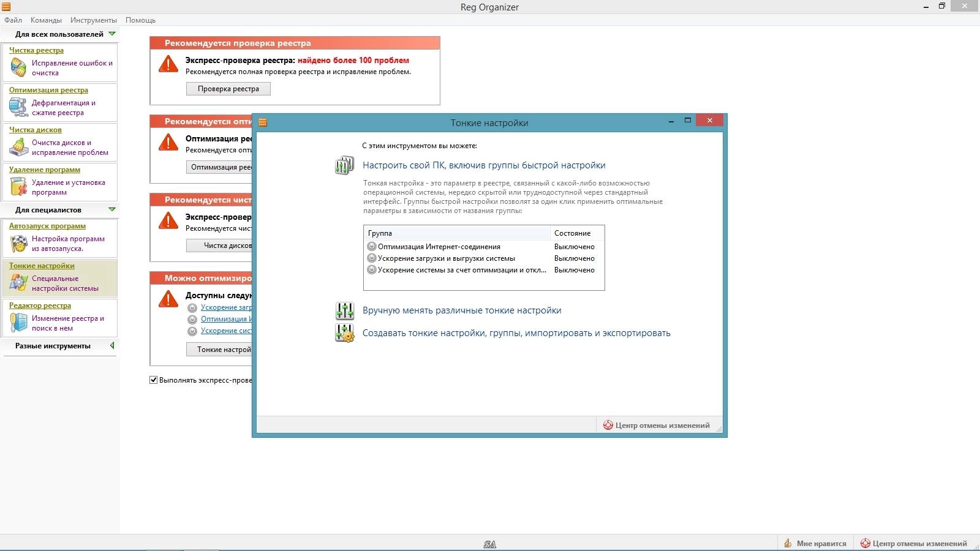Click warning icon in registry check panel
The height and width of the screenshot is (551, 980).
click(168, 64)
